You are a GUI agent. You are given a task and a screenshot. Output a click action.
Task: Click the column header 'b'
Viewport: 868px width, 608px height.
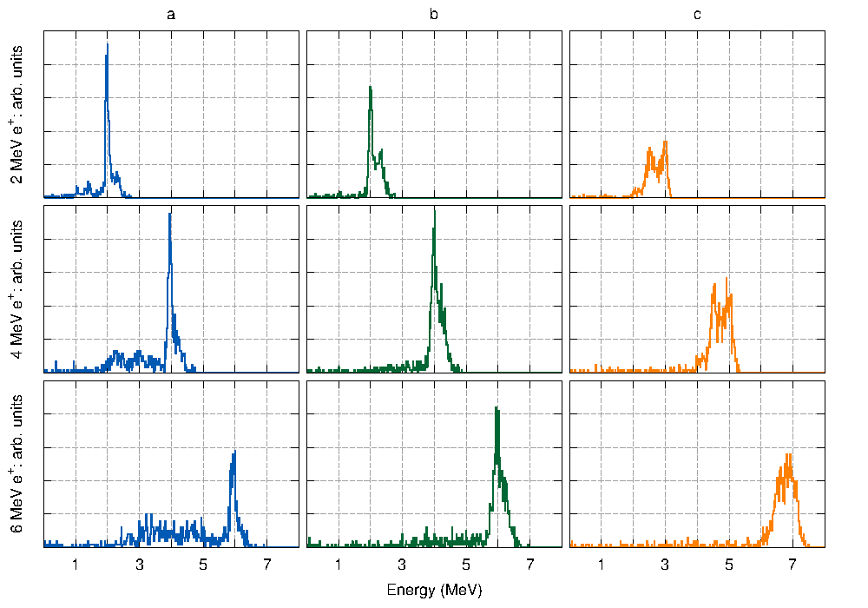(x=433, y=14)
